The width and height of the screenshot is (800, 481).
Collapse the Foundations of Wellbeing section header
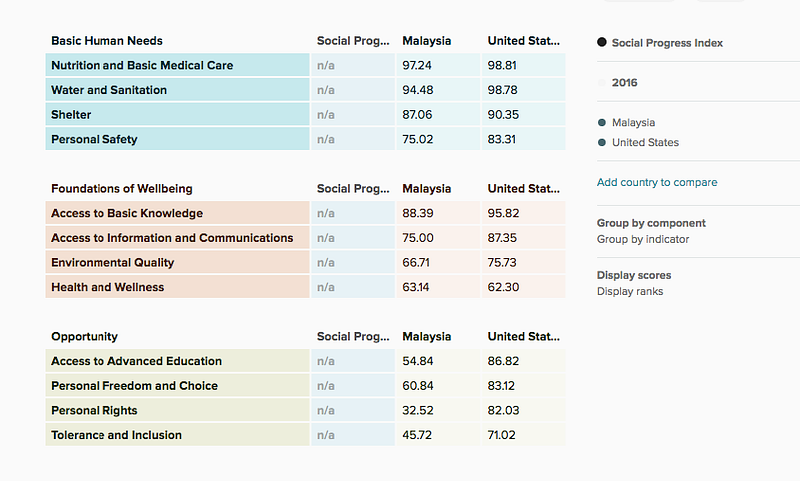point(122,188)
